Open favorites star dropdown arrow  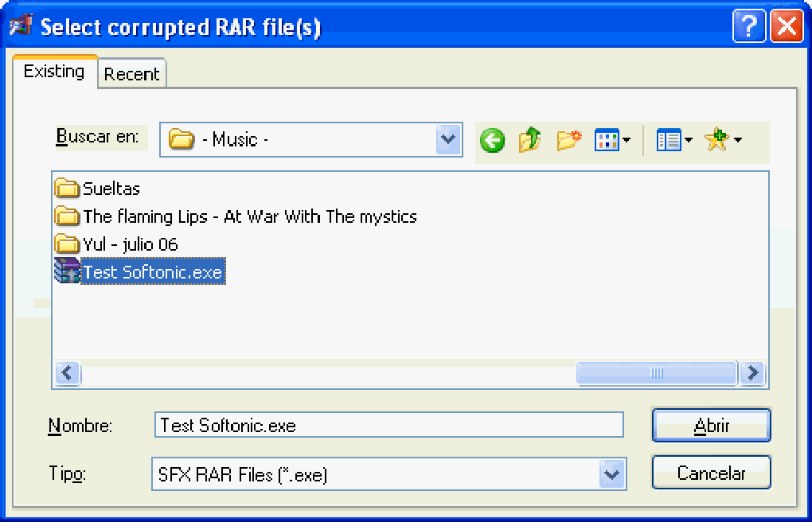click(x=737, y=140)
